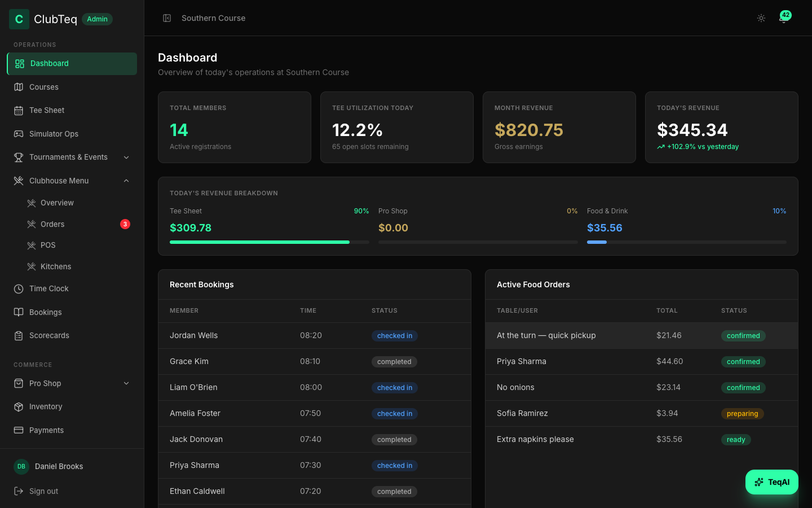Select Priya Sharma $44.60 order total
The height and width of the screenshot is (508, 812).
click(669, 362)
